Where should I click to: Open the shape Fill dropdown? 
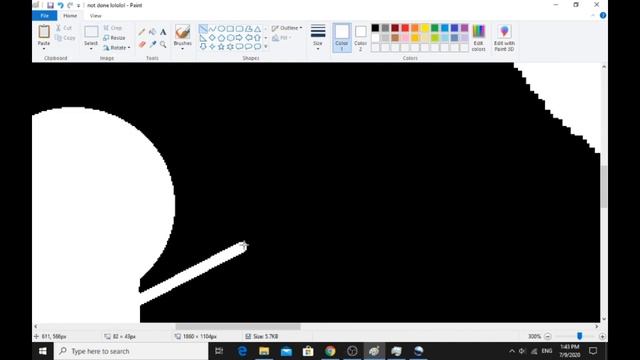[282, 38]
